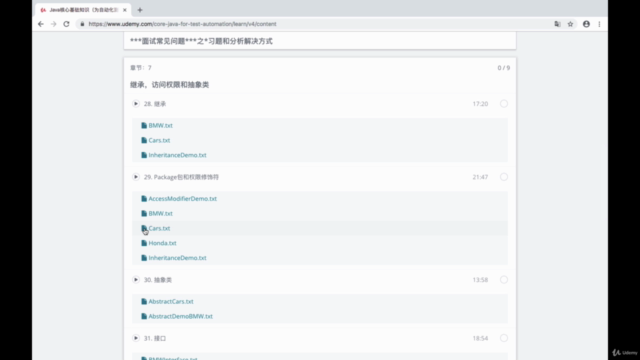Click section title 继承, 访问权限和抽象类
The image size is (640, 360).
point(169,84)
